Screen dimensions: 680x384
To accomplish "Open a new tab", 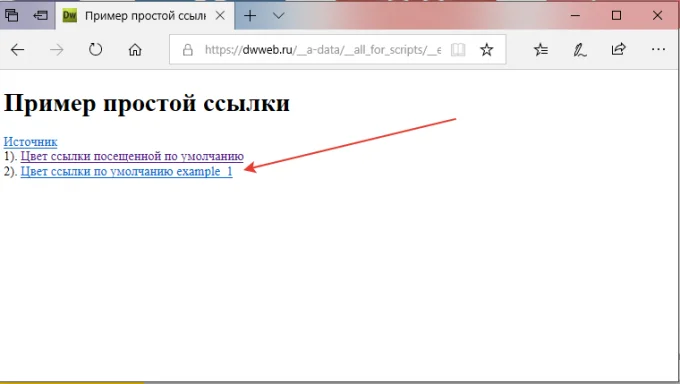I will point(250,16).
